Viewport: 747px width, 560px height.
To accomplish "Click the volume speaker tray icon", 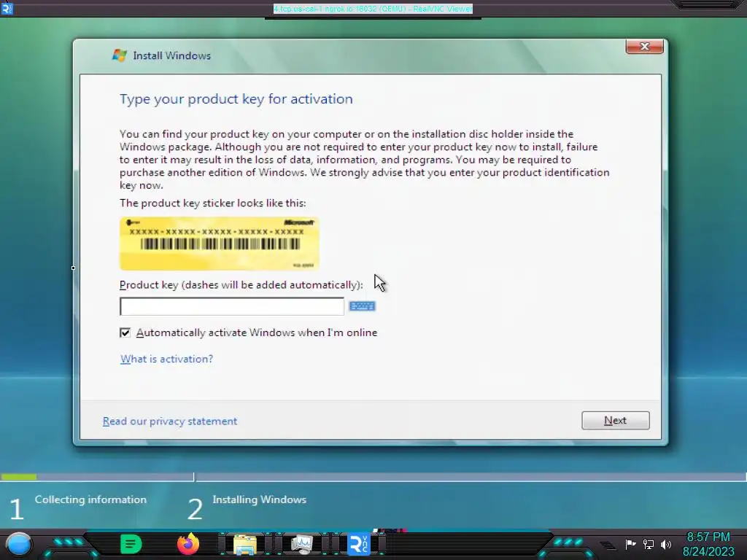I will 666,544.
